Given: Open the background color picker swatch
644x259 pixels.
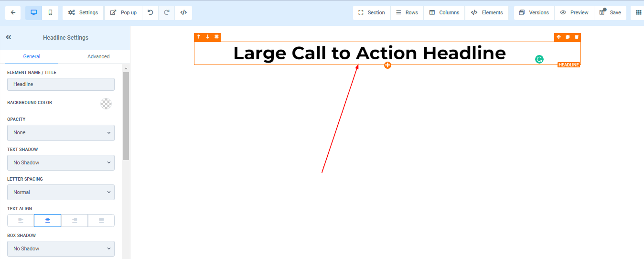Looking at the screenshot, I should (x=106, y=103).
